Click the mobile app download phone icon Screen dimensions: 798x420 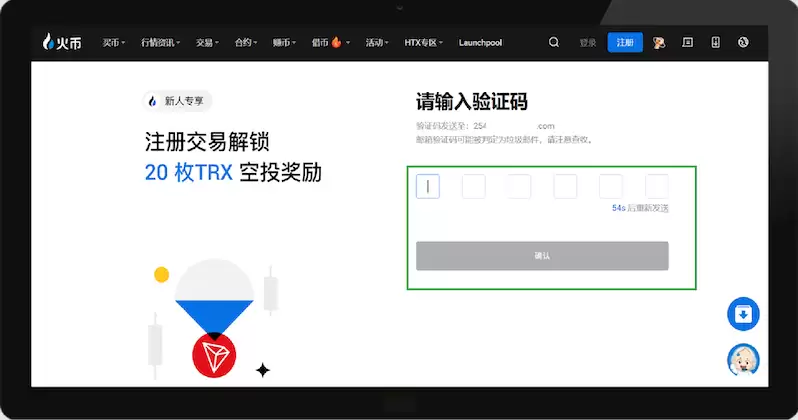tap(715, 43)
